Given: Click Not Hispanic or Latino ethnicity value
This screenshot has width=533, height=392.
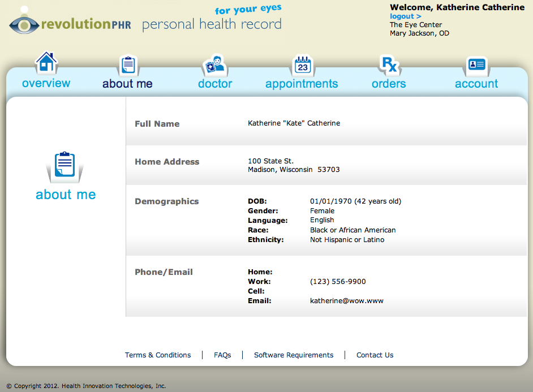Looking at the screenshot, I should pos(347,240).
